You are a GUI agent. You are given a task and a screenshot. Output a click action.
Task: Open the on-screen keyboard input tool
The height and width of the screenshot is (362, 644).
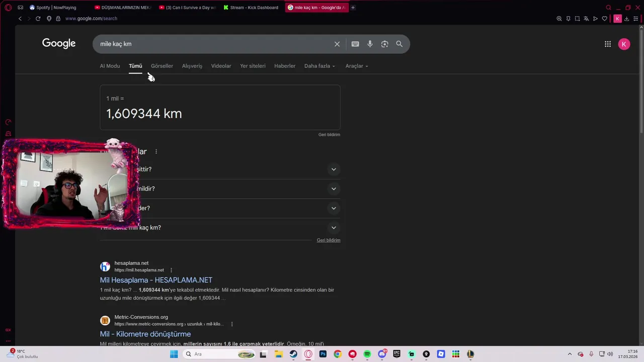(x=355, y=44)
